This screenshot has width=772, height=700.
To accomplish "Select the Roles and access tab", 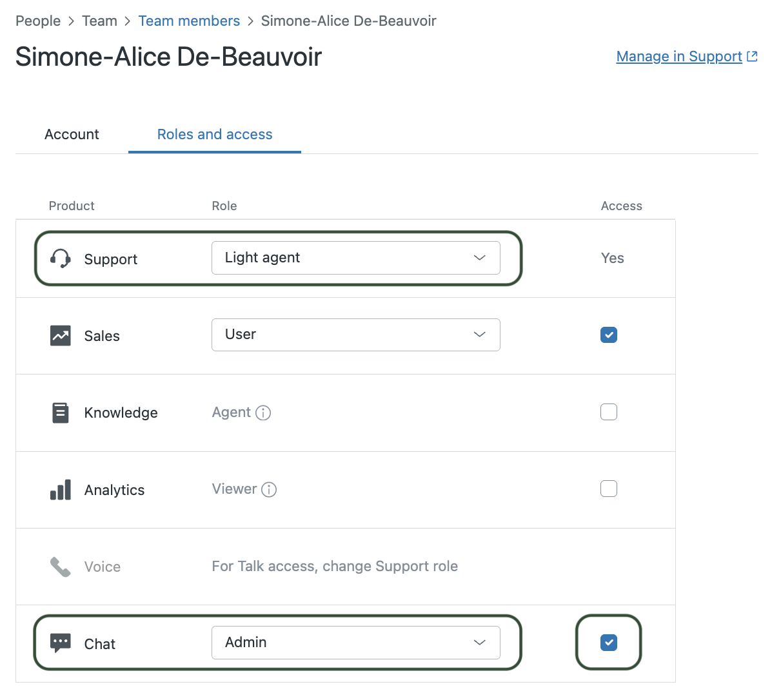I will [214, 134].
